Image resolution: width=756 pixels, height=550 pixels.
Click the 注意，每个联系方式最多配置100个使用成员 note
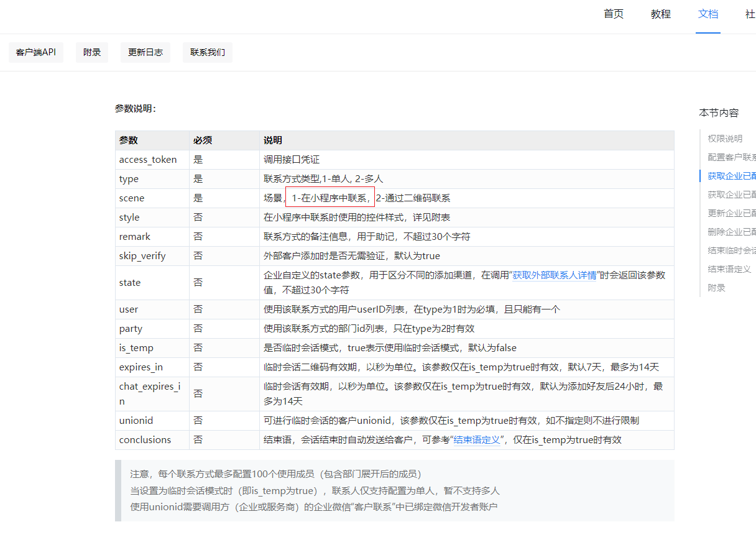click(x=276, y=474)
